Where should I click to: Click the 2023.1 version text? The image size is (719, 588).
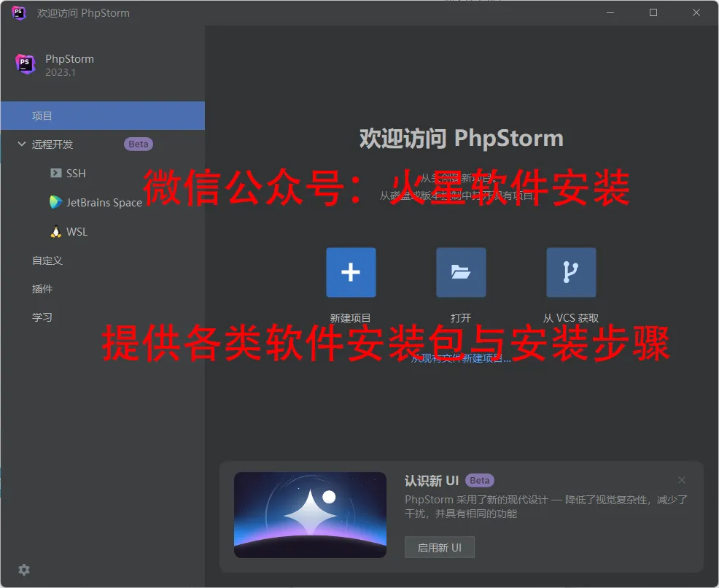(61, 72)
